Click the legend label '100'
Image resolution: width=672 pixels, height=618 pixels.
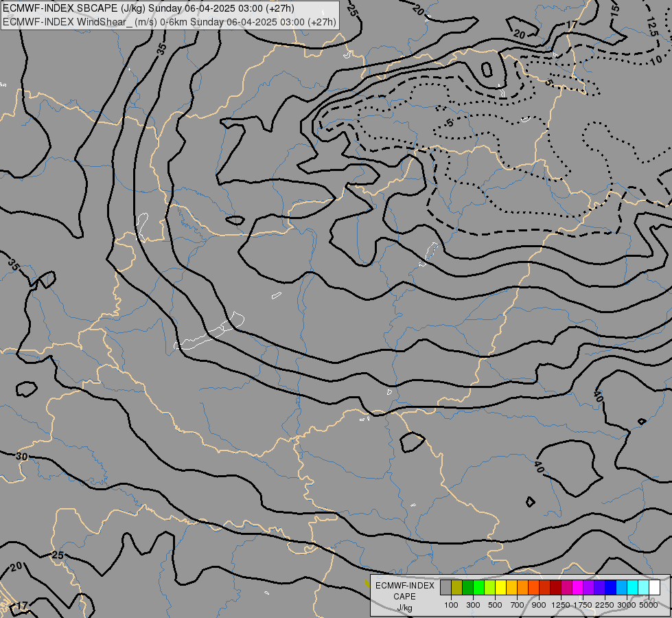pos(451,605)
